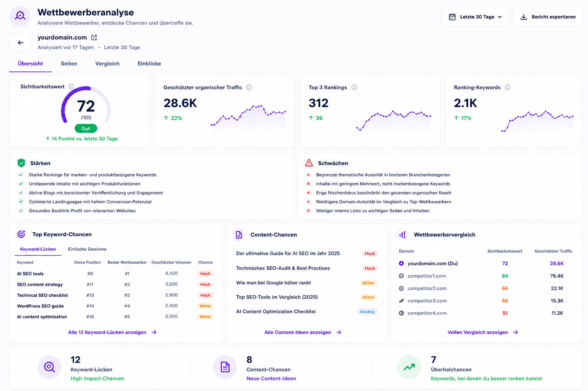
Task: Click the arrow next to Vollen Vergleich anzeigen
Action: coord(515,333)
